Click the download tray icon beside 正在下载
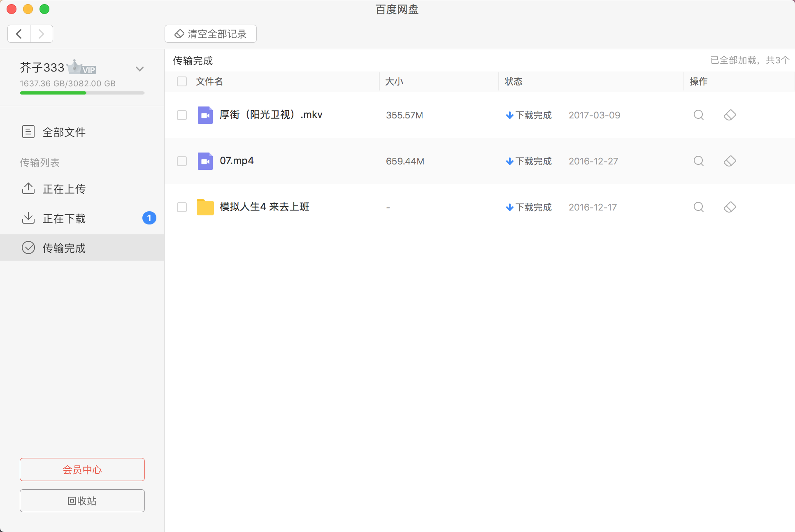795x532 pixels. [x=28, y=218]
